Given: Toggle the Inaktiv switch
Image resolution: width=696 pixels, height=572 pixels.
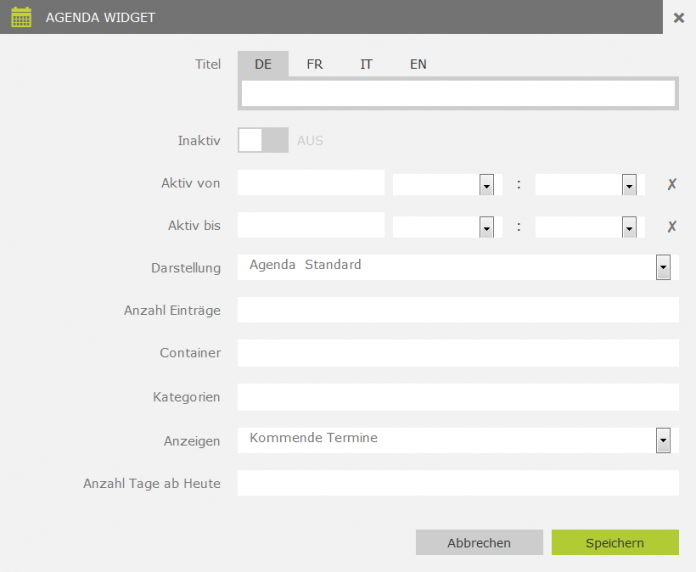Looking at the screenshot, I should (263, 140).
